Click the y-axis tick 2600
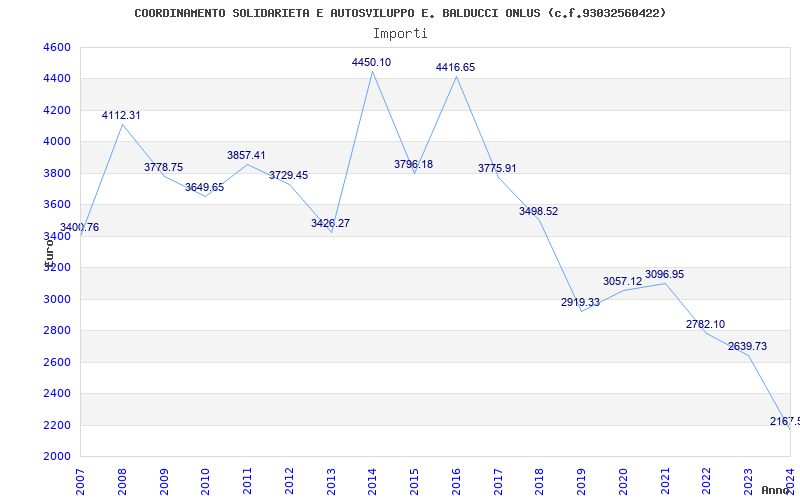The width and height of the screenshot is (800, 500). [58, 362]
